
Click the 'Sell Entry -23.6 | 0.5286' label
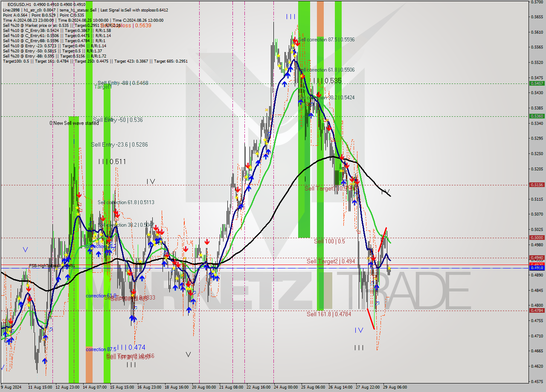(119, 145)
